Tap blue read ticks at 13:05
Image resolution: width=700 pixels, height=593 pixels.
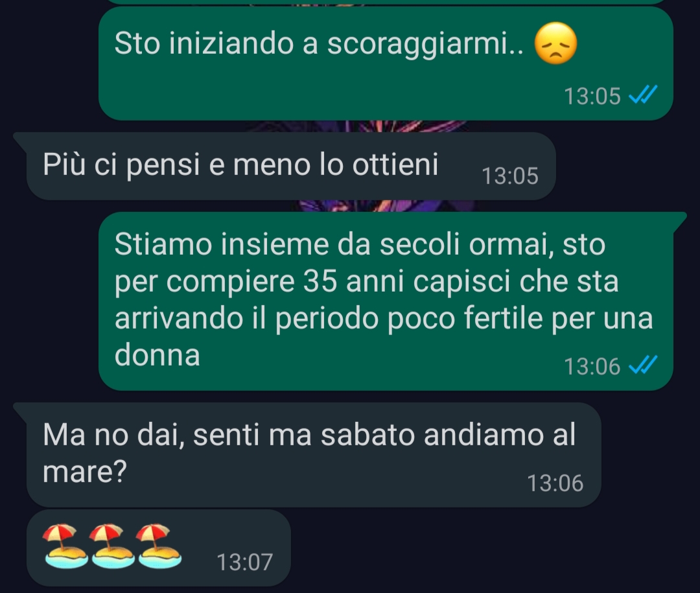tap(643, 95)
